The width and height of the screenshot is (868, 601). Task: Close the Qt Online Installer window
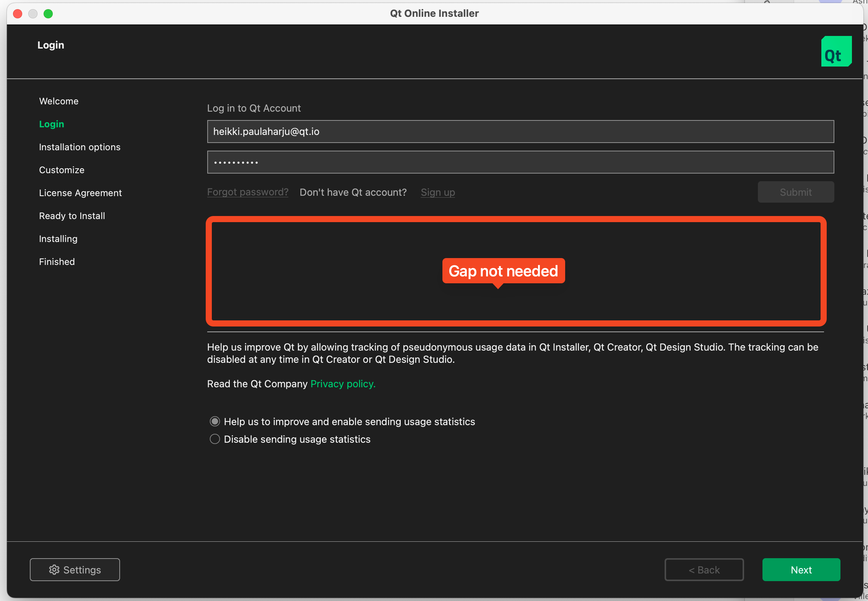coord(18,14)
